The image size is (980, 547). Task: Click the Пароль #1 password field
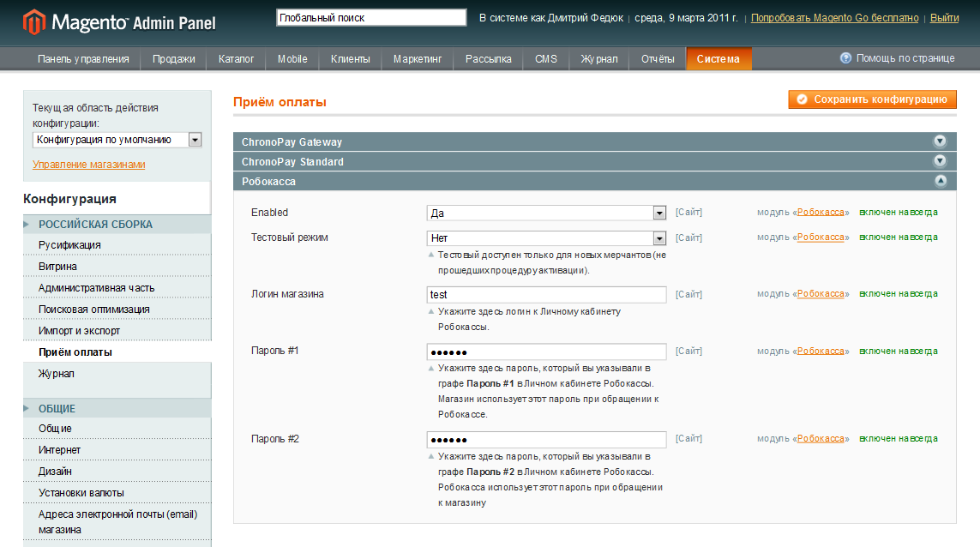click(x=546, y=352)
